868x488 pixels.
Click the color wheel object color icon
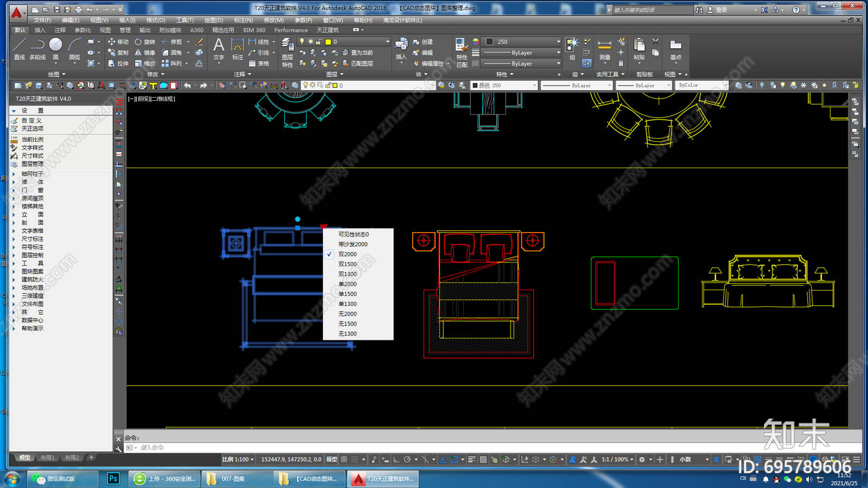[475, 42]
